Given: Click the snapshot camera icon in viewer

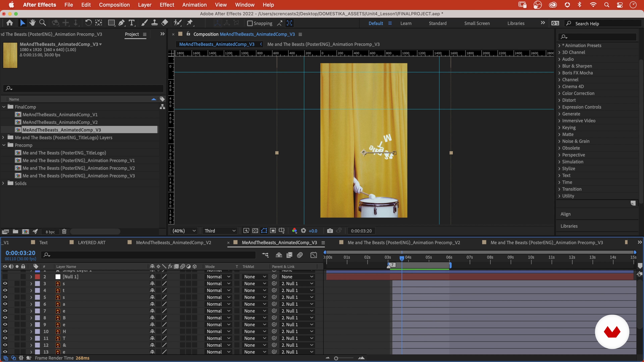Looking at the screenshot, I should [x=330, y=231].
